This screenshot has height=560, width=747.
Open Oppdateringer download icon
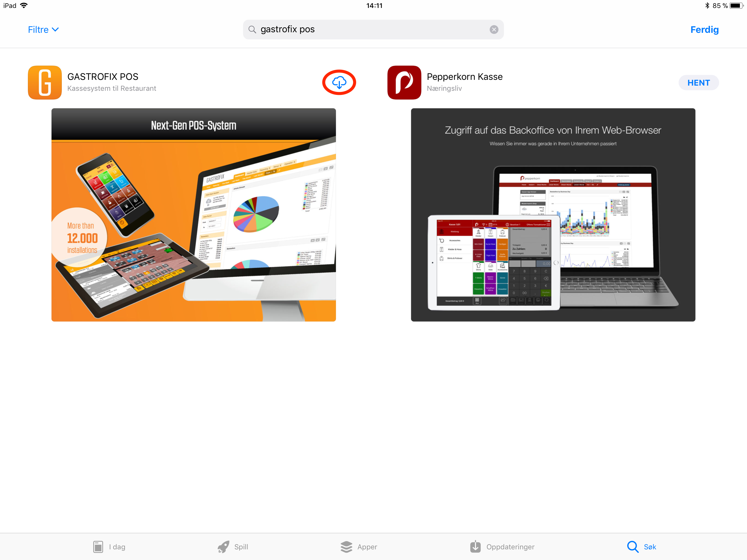pos(475,546)
